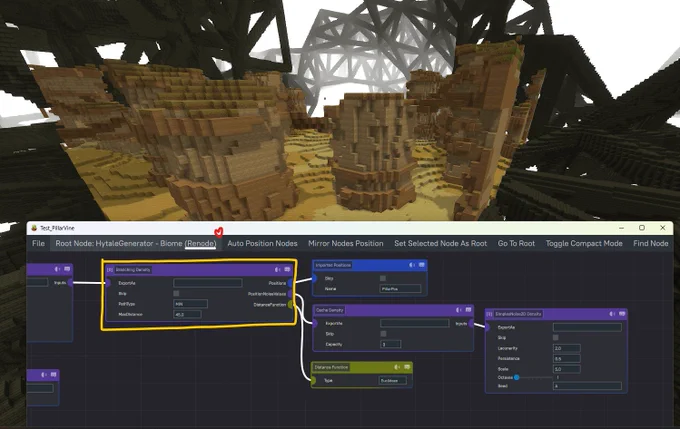Click Root Node: HytaleGenerator - Biome (Renode)
This screenshot has width=680, height=429.
pyautogui.click(x=136, y=243)
